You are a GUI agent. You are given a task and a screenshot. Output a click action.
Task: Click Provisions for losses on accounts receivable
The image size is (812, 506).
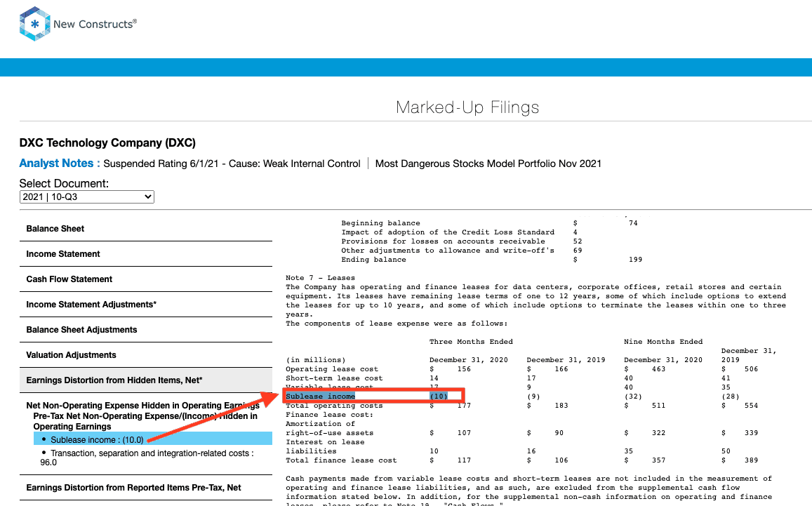443,241
